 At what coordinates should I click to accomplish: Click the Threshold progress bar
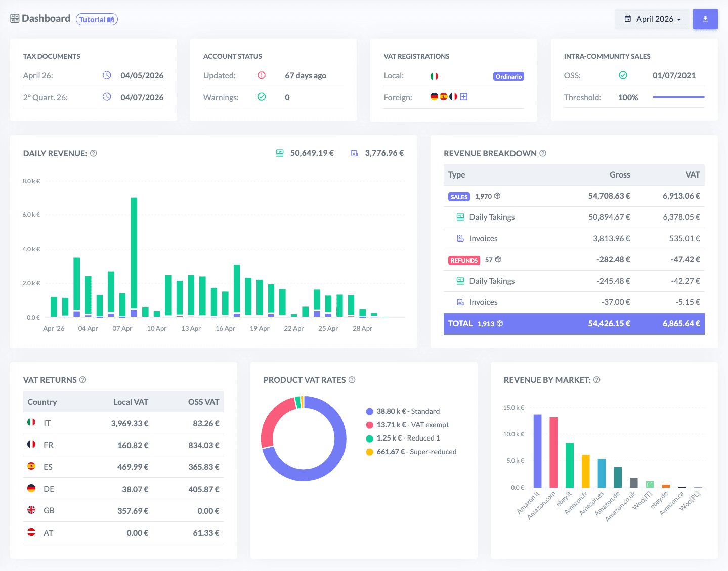(678, 97)
